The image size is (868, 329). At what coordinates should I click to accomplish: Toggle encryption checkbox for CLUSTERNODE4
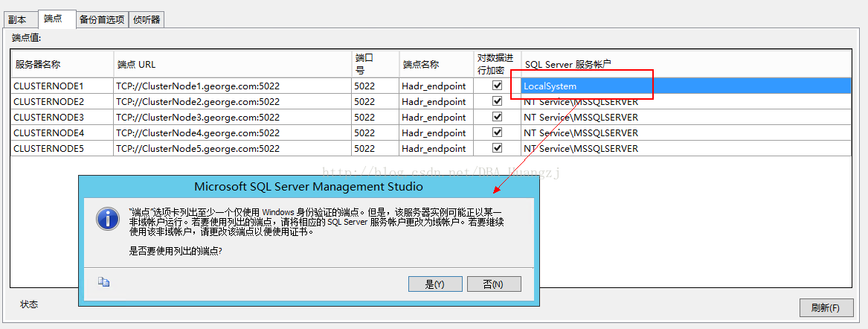pyautogui.click(x=497, y=132)
